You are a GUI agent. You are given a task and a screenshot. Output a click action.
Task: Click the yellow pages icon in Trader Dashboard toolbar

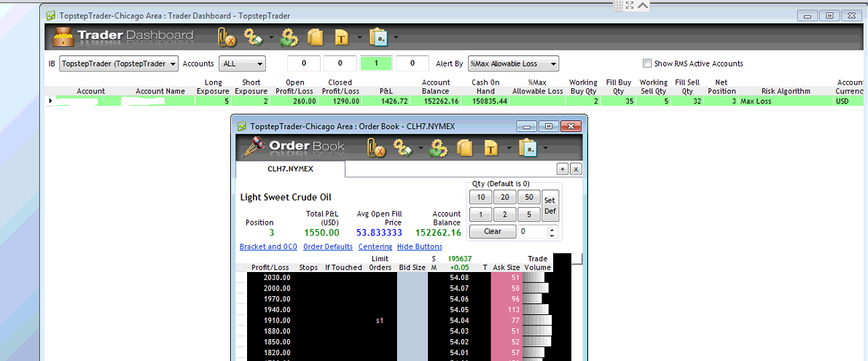coord(316,38)
